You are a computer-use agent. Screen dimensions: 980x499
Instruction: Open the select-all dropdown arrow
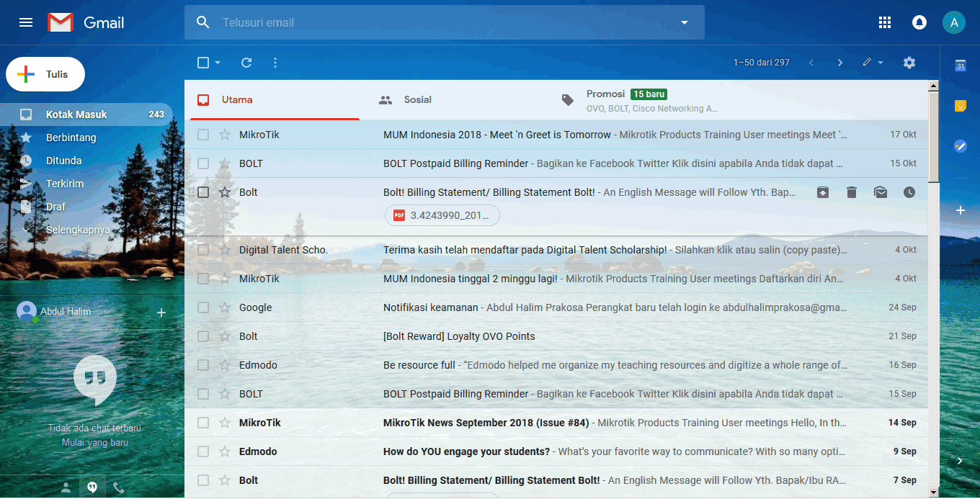[218, 63]
